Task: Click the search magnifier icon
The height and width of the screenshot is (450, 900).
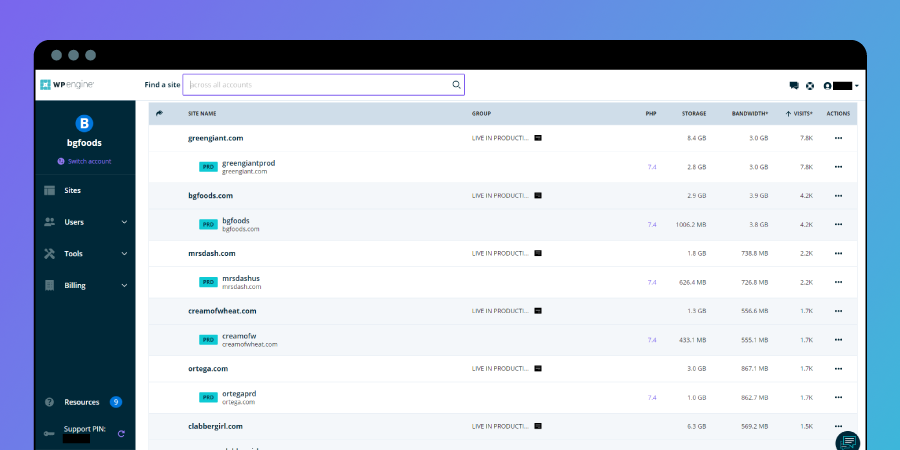Action: coord(456,85)
